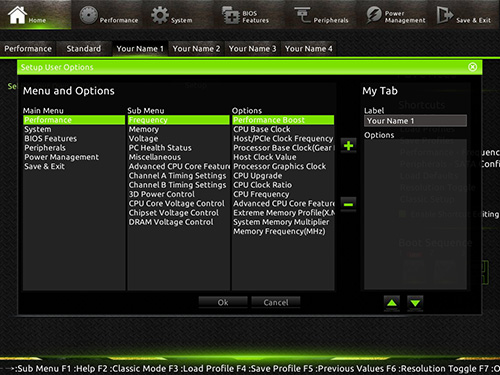The height and width of the screenshot is (375, 500).
Task: Add selected option with green plus
Action: click(x=348, y=146)
